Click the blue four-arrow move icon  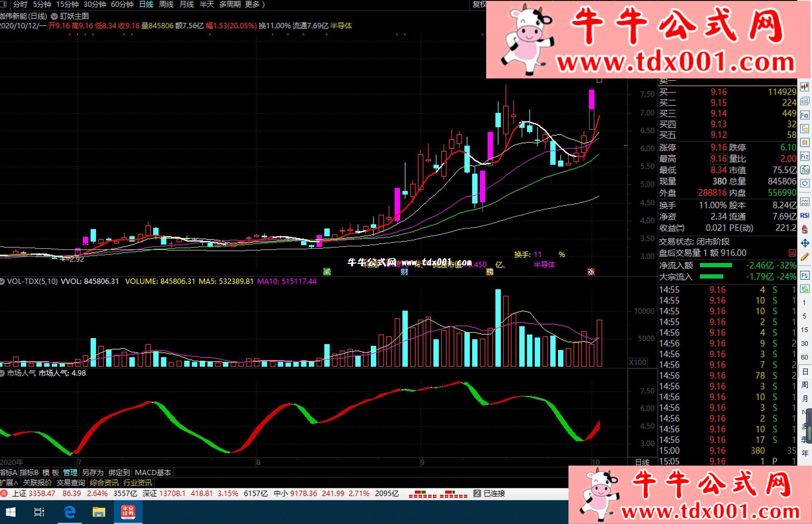click(x=805, y=243)
